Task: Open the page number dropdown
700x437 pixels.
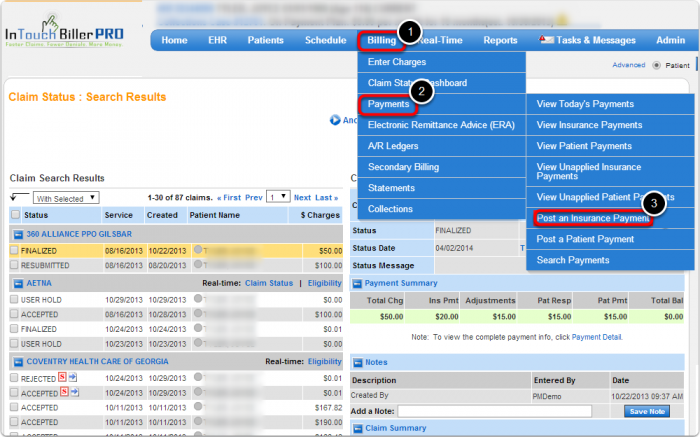Action: [278, 198]
